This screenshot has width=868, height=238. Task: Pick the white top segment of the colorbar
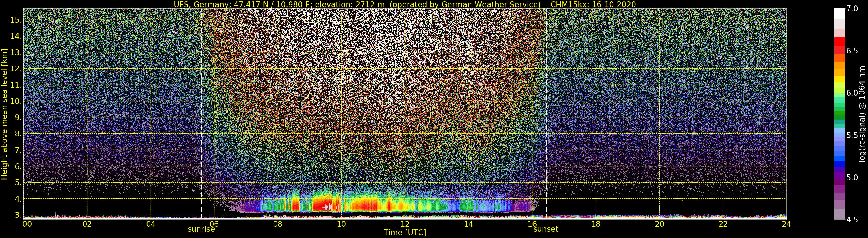click(839, 14)
